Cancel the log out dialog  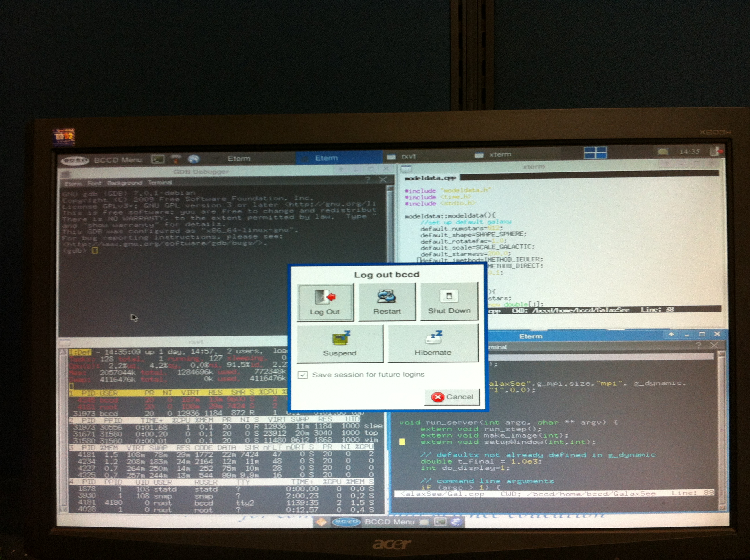point(452,397)
